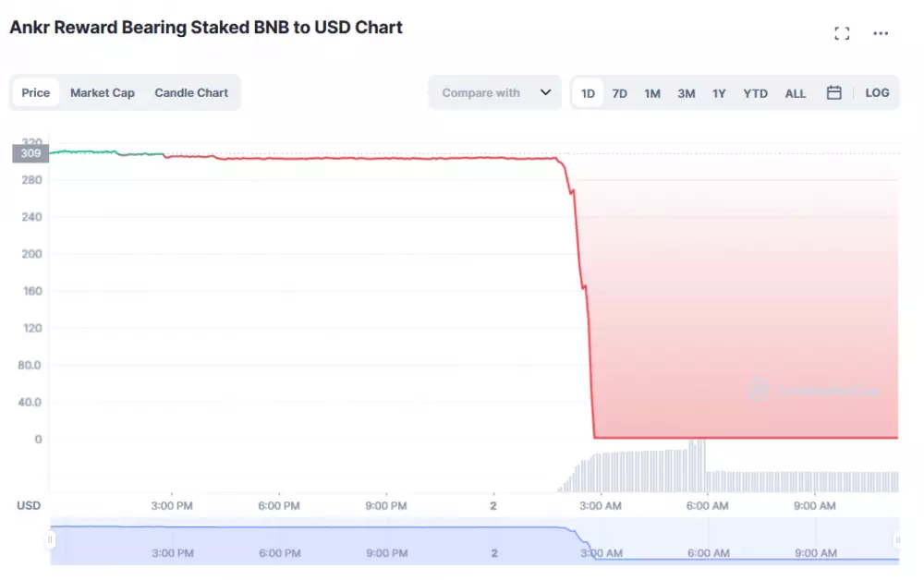
Task: Click the 1Y time range button
Action: (719, 92)
